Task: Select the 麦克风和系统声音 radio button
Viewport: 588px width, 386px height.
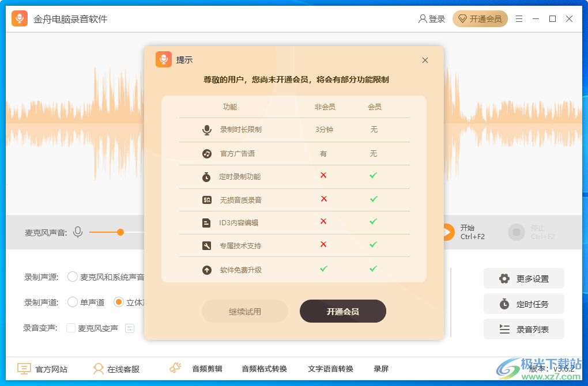Action: click(73, 277)
